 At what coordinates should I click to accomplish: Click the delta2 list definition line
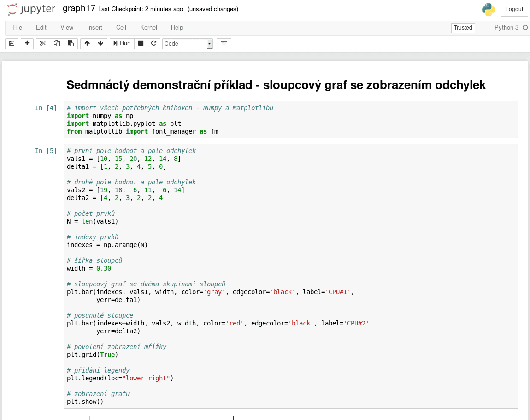pyautogui.click(x=116, y=198)
